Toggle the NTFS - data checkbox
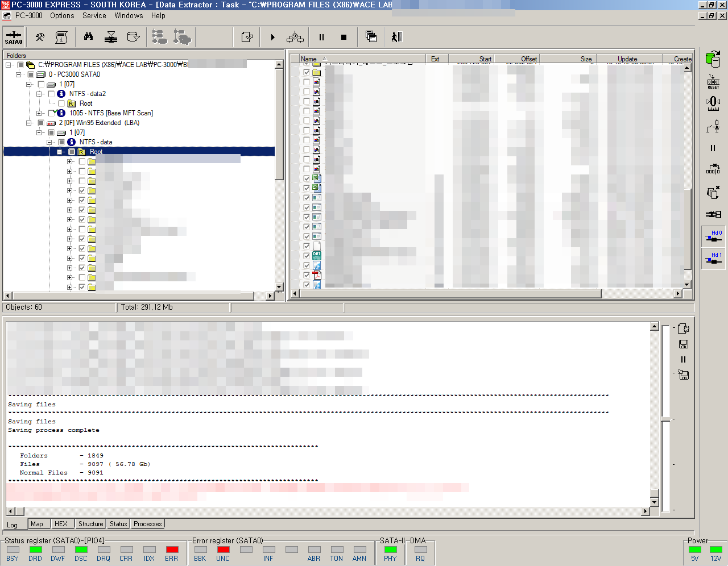The image size is (728, 566). 61,142
